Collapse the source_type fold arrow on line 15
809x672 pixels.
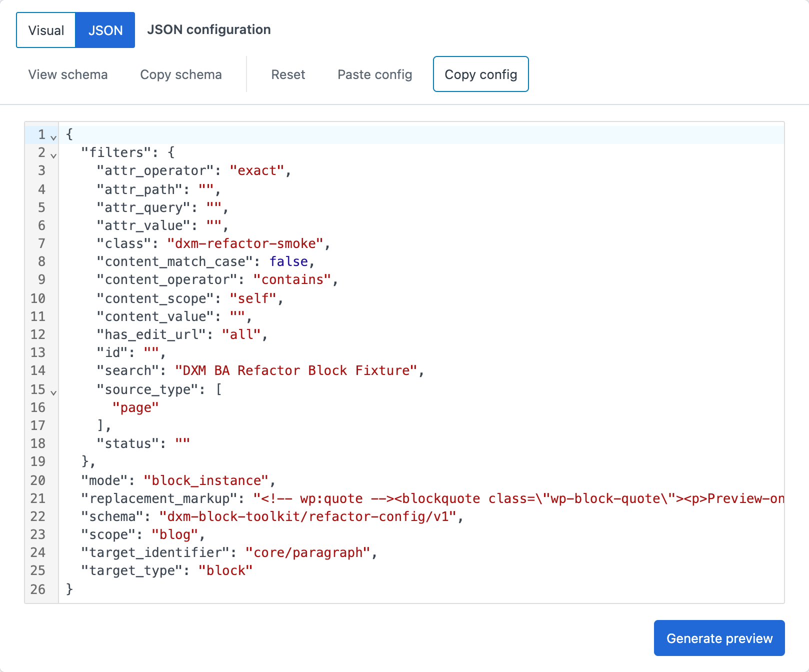tap(53, 392)
